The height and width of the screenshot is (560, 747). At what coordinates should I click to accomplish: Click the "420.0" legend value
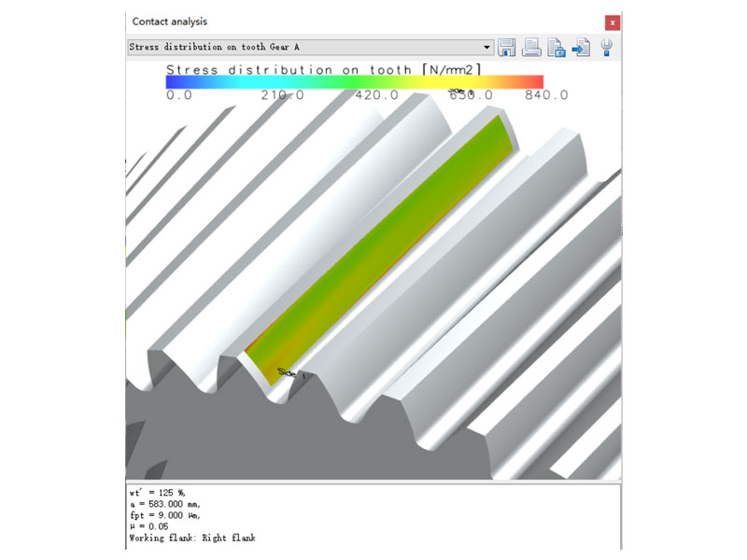tap(377, 95)
